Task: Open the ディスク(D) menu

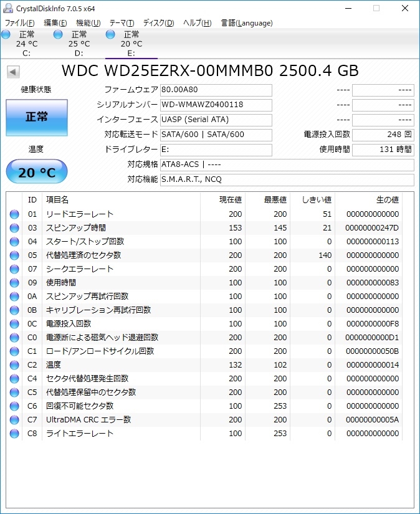Action: [159, 23]
